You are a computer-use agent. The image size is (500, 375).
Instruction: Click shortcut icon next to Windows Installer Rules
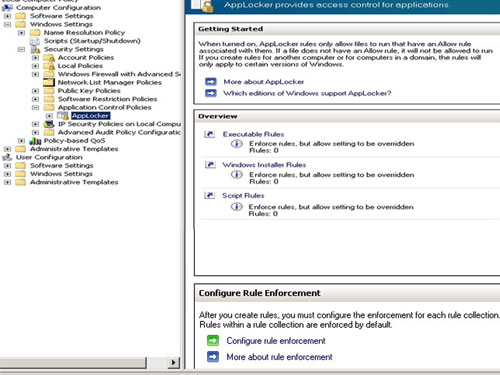click(x=210, y=165)
